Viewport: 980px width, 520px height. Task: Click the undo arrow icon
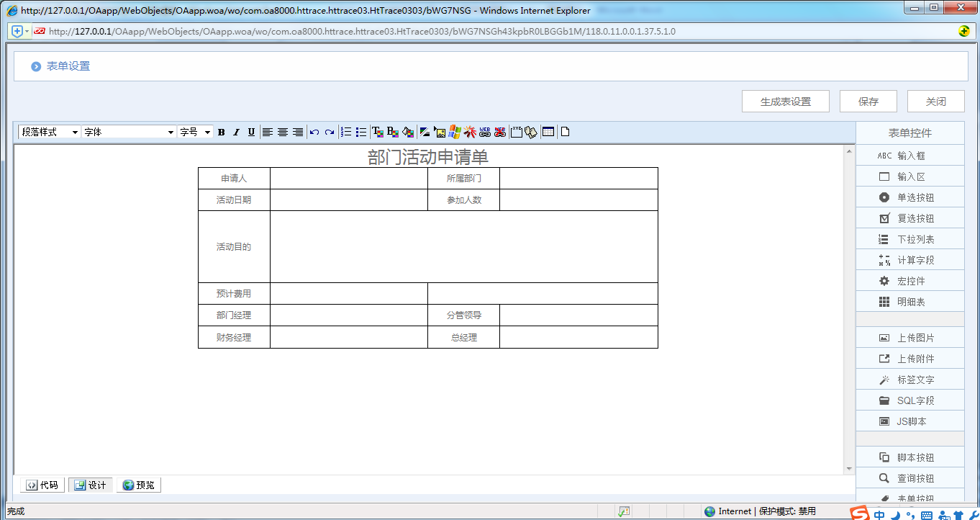pos(314,132)
